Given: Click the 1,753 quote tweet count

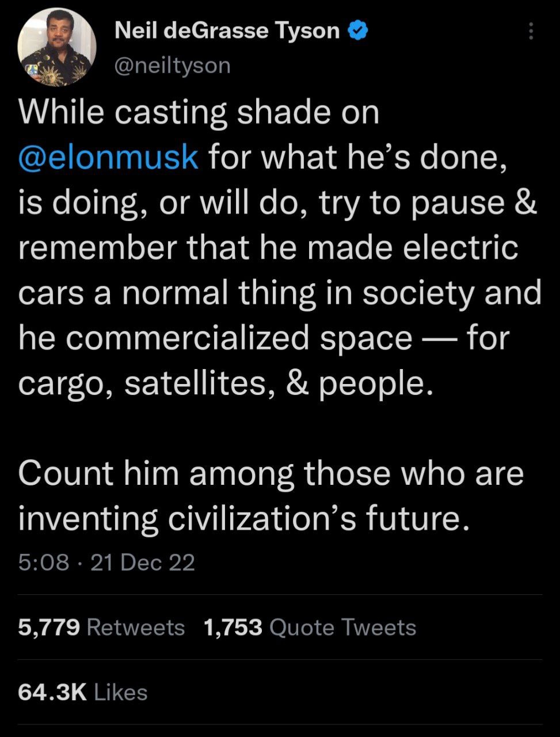Looking at the screenshot, I should pyautogui.click(x=233, y=627).
